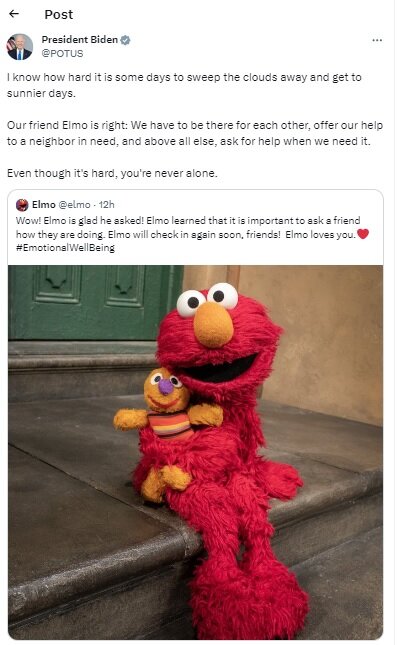
Task: Click "Our friend Elmo is right" paragraph
Action: pyautogui.click(x=195, y=133)
